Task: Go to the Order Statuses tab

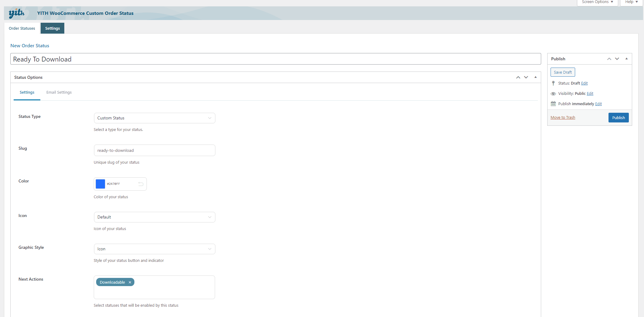Action: pyautogui.click(x=22, y=28)
